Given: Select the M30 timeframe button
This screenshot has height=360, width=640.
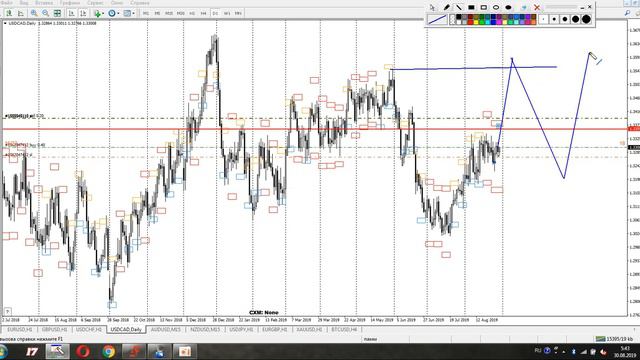Looking at the screenshot, I should pos(180,13).
